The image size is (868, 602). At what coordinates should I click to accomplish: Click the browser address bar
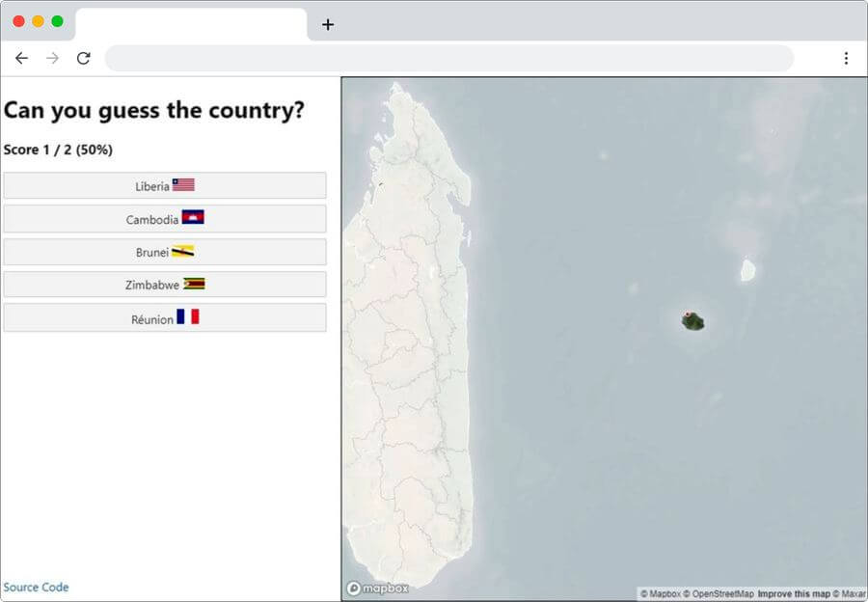(448, 58)
